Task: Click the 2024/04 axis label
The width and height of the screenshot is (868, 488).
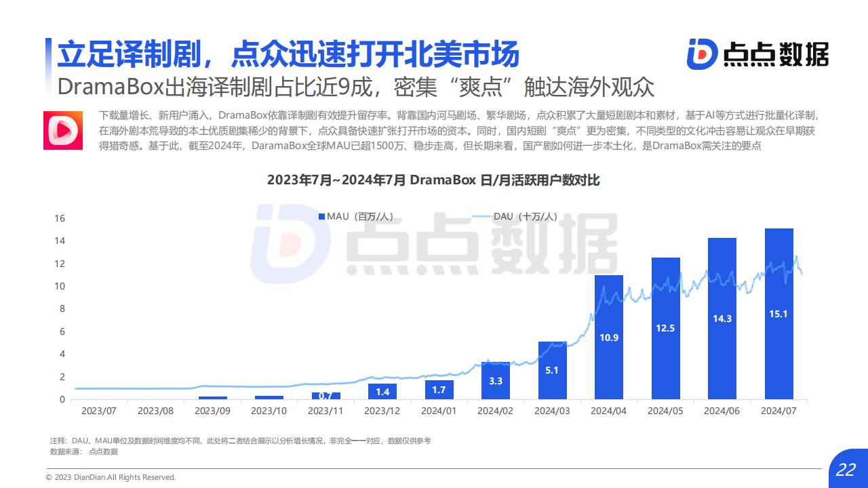Action: pos(609,411)
